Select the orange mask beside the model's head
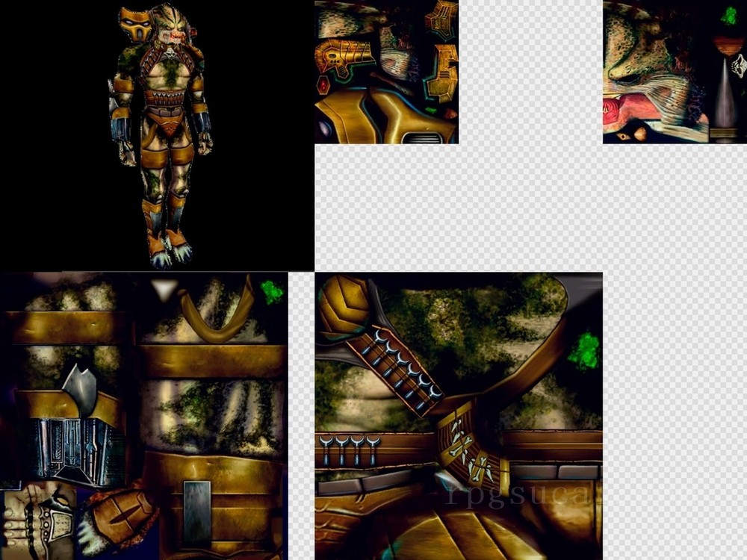This screenshot has height=560, width=747. [134, 25]
